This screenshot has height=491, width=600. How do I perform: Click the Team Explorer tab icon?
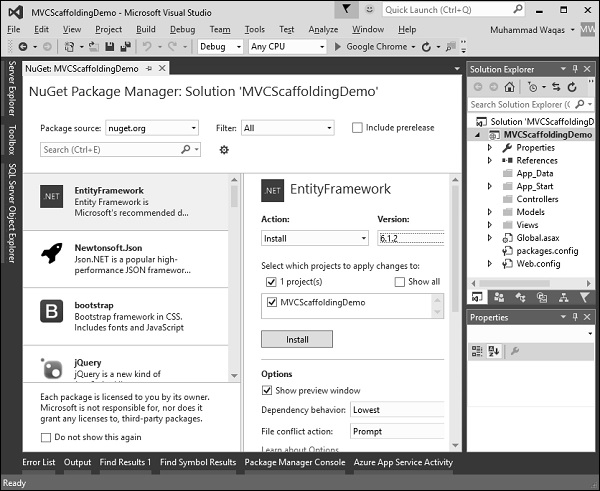499,297
